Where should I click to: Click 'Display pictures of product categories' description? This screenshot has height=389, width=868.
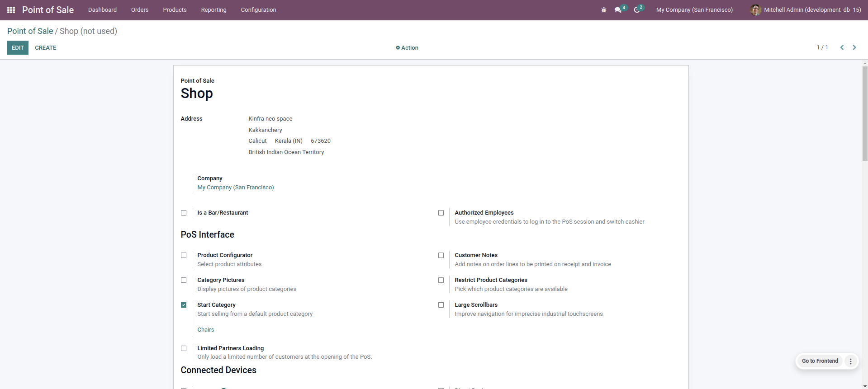point(247,289)
